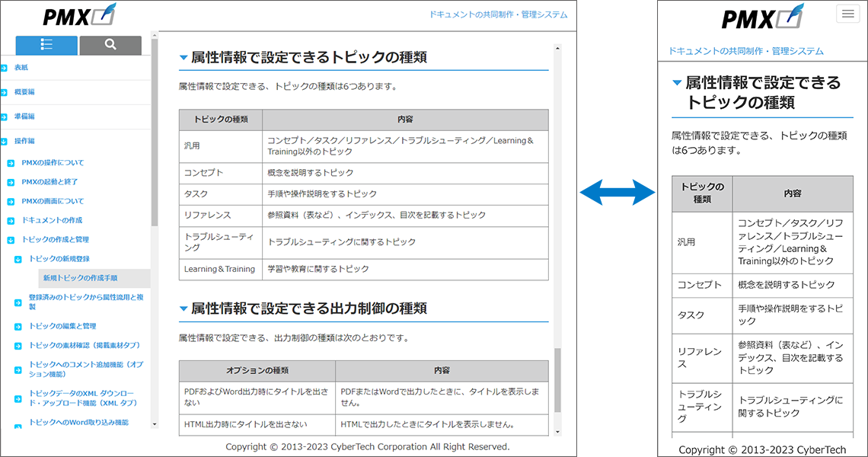The height and width of the screenshot is (457, 868).
Task: Click the タスク cell in the desktop table
Action: click(220, 194)
